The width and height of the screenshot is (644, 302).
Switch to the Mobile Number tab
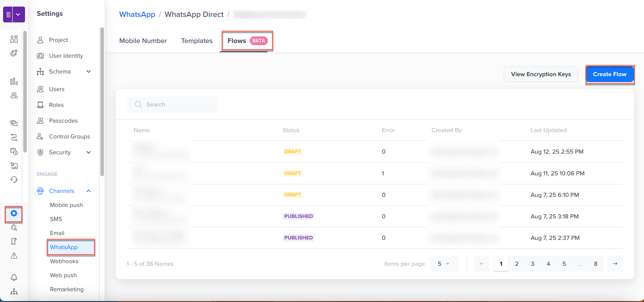143,41
